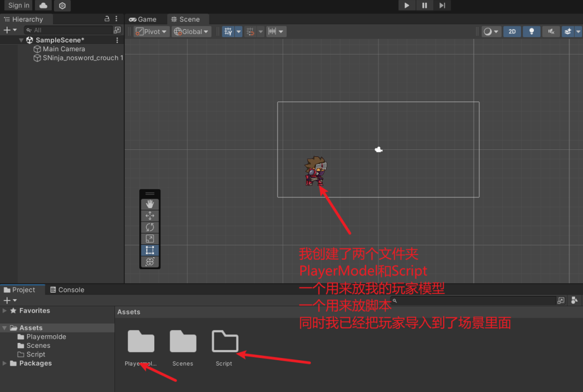Screen dimensions: 583x392
Task: Collapse the SampleScene tree arrow
Action: coord(21,40)
